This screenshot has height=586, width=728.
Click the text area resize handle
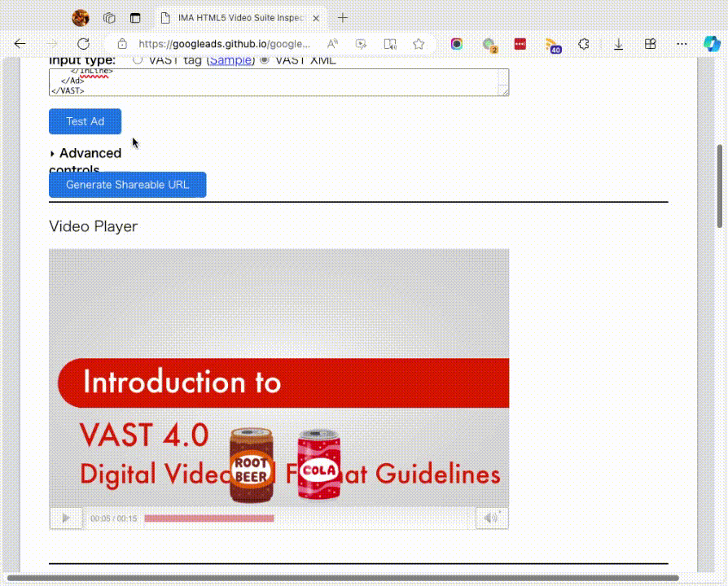point(504,91)
